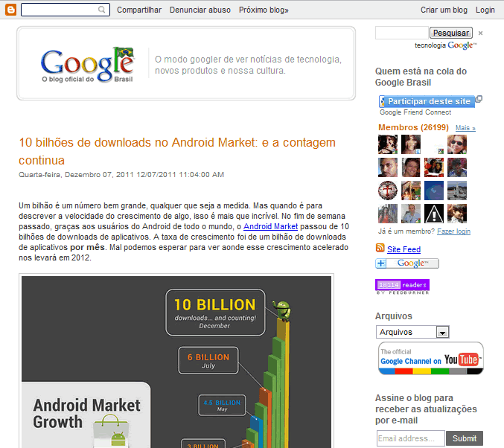Image resolution: width=504 pixels, height=448 pixels.
Task: Open the Android Market hyperlink in article
Action: [270, 225]
